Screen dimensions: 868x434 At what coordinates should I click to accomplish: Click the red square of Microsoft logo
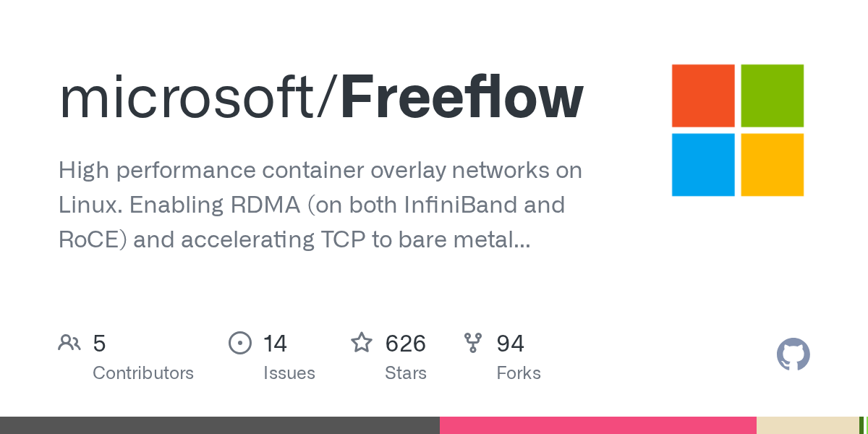pos(703,95)
